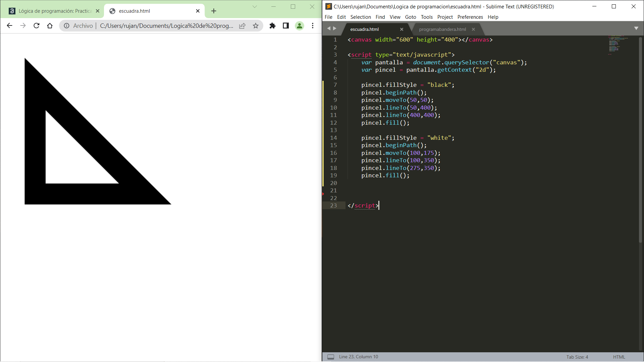Click the Chrome address bar URL
This screenshot has width=644, height=362.
click(x=166, y=26)
